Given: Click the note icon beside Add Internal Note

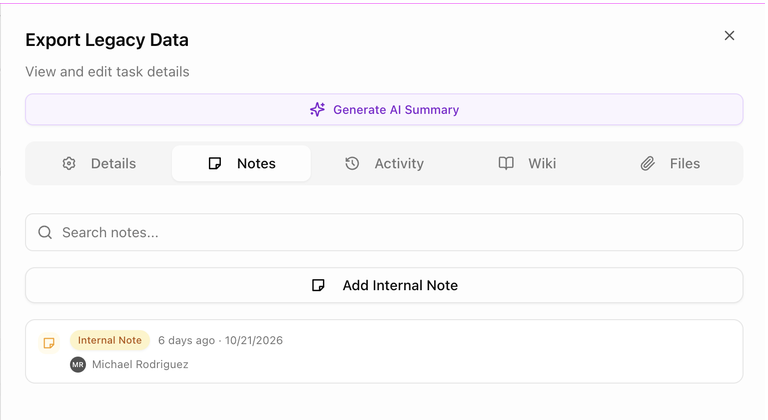Looking at the screenshot, I should [318, 285].
